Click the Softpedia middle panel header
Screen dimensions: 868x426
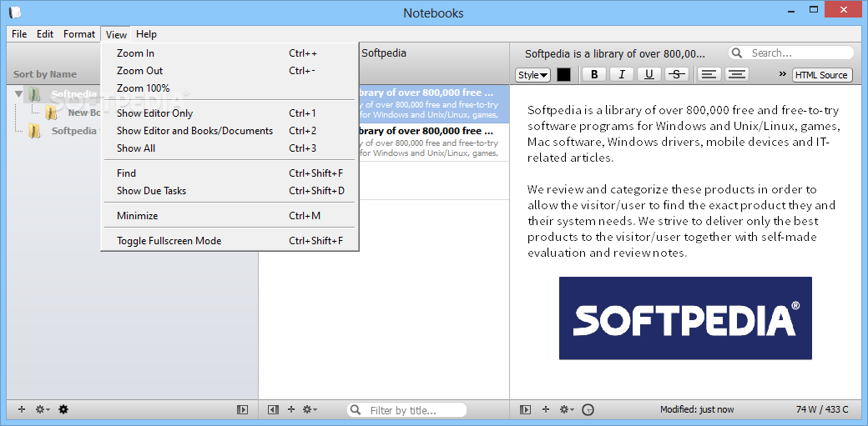pyautogui.click(x=384, y=53)
